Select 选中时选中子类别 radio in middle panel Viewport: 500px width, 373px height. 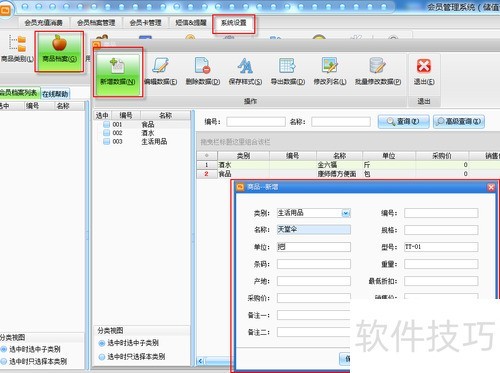(102, 343)
